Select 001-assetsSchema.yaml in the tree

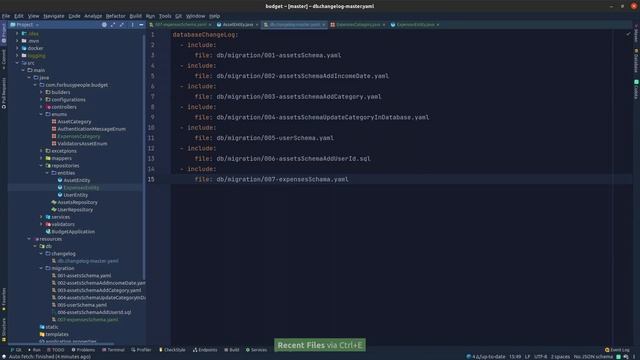pyautogui.click(x=84, y=276)
